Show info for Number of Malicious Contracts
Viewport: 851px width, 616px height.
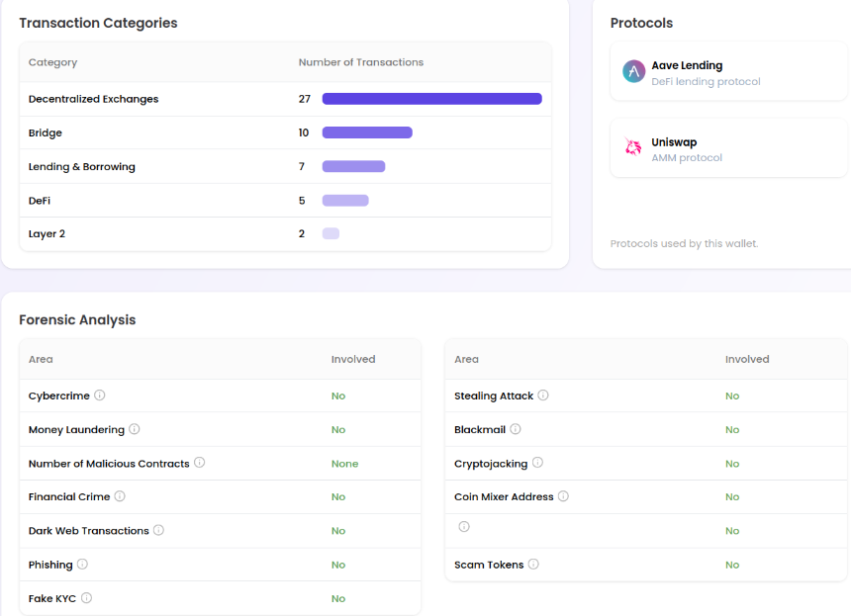[x=199, y=463]
